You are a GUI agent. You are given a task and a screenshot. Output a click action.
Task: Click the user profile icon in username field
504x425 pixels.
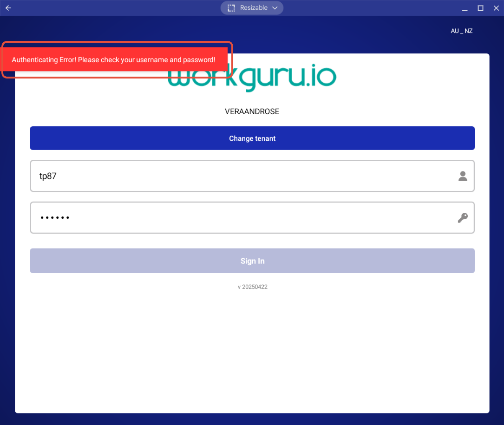[x=463, y=176]
